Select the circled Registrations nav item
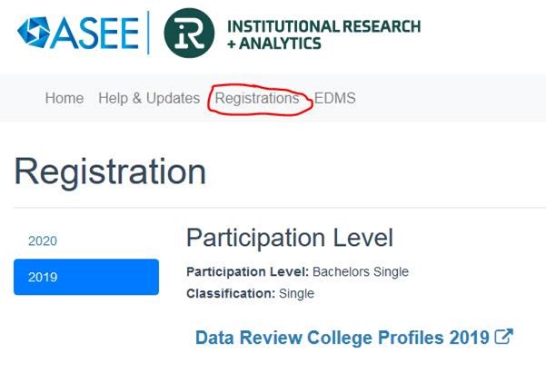Image resolution: width=546 pixels, height=392 pixels. tap(257, 98)
